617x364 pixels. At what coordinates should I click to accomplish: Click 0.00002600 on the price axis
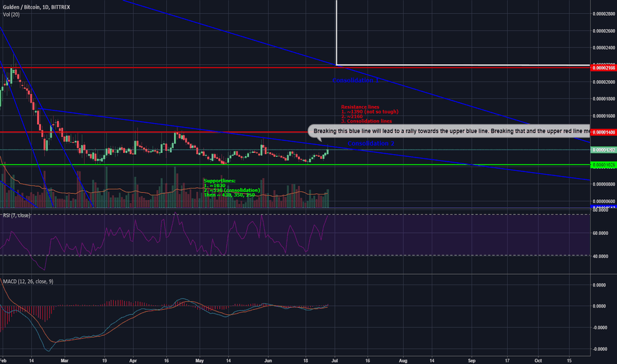pyautogui.click(x=604, y=30)
